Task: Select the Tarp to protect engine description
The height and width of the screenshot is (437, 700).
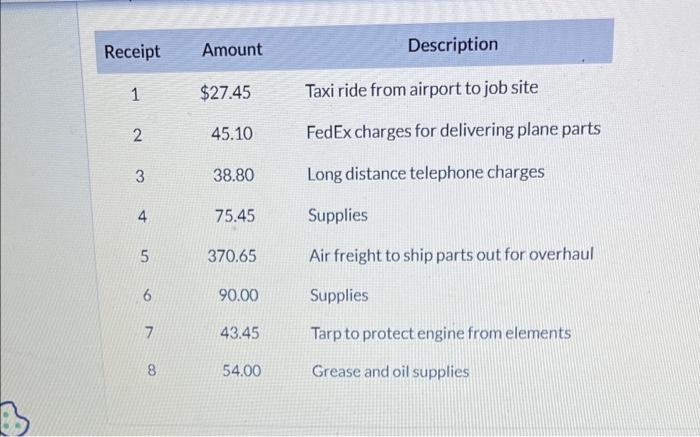Action: pos(440,332)
